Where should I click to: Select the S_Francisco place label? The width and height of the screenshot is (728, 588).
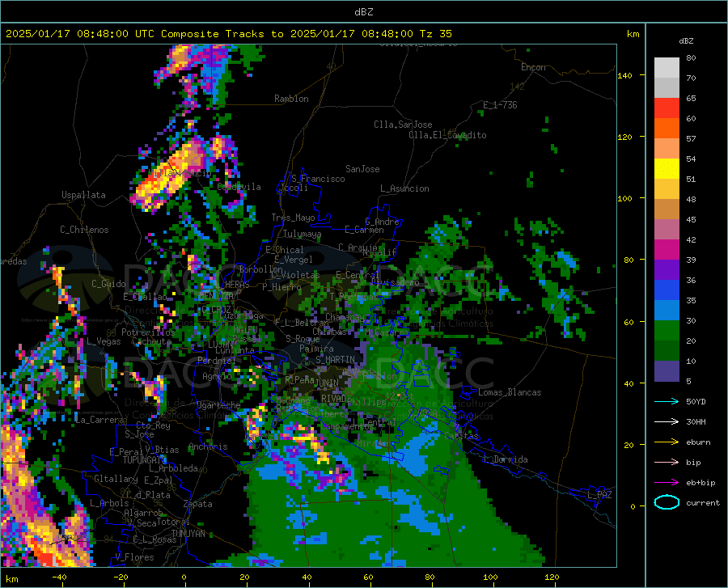(318, 179)
